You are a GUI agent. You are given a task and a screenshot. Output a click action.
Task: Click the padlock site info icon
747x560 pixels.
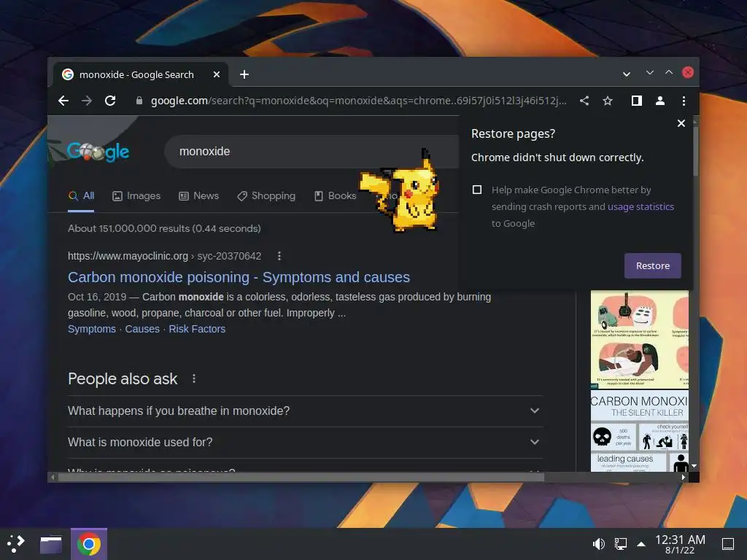139,101
